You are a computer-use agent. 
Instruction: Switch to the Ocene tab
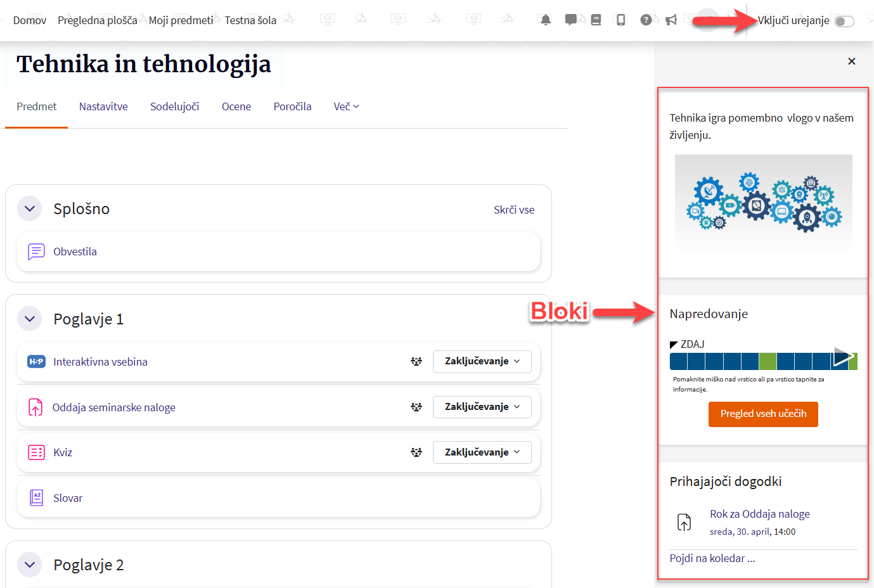pos(236,106)
